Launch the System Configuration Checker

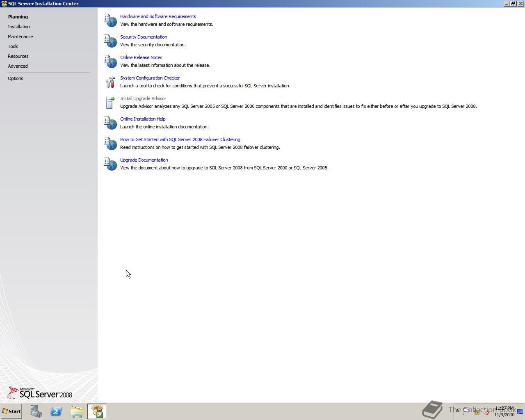click(150, 78)
